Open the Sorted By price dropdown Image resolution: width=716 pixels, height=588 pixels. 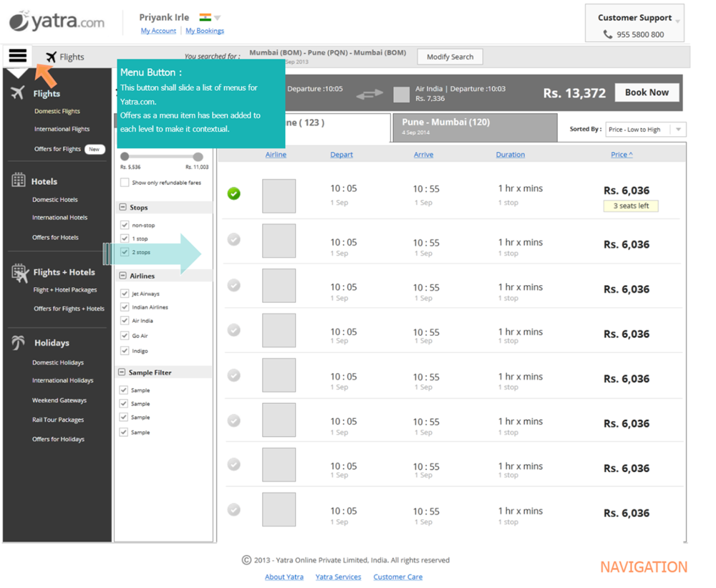646,130
